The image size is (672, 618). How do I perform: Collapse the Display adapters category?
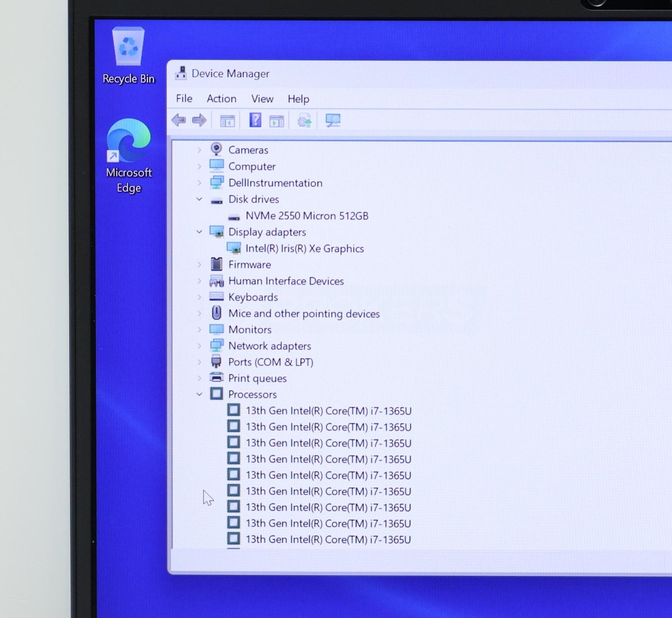tap(199, 232)
